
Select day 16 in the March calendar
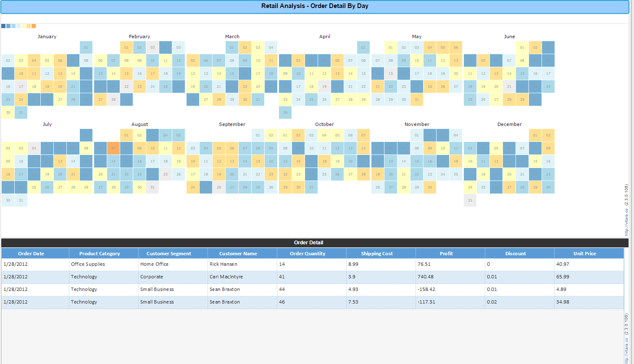pyautogui.click(x=245, y=73)
